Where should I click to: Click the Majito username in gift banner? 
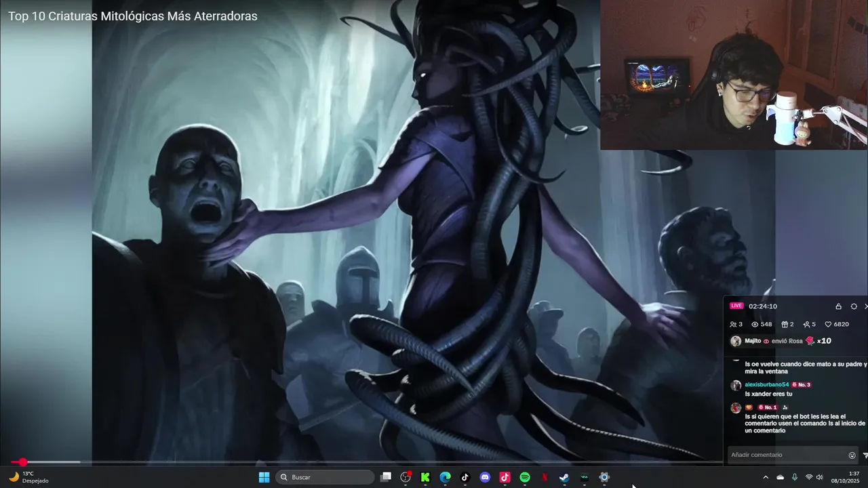coord(753,341)
